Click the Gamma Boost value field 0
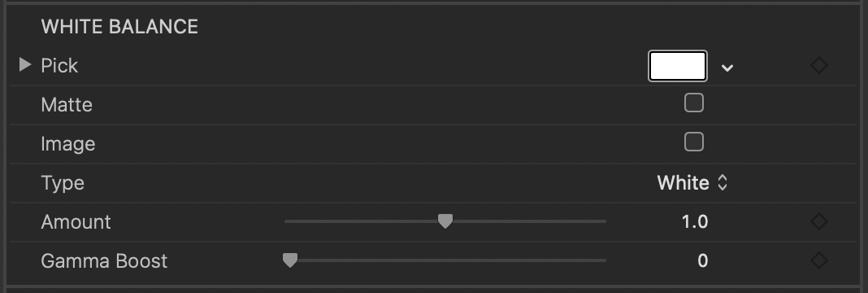The width and height of the screenshot is (868, 293). coord(702,260)
